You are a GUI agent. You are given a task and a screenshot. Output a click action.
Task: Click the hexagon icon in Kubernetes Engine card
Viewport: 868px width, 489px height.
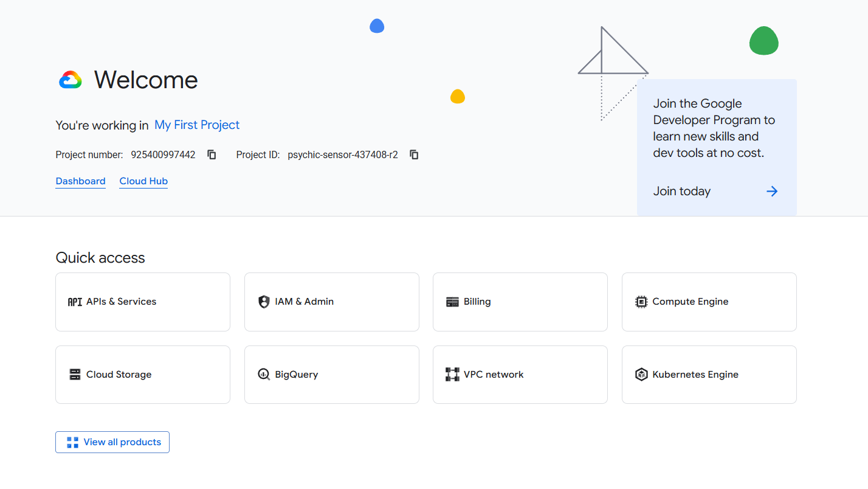(x=641, y=375)
